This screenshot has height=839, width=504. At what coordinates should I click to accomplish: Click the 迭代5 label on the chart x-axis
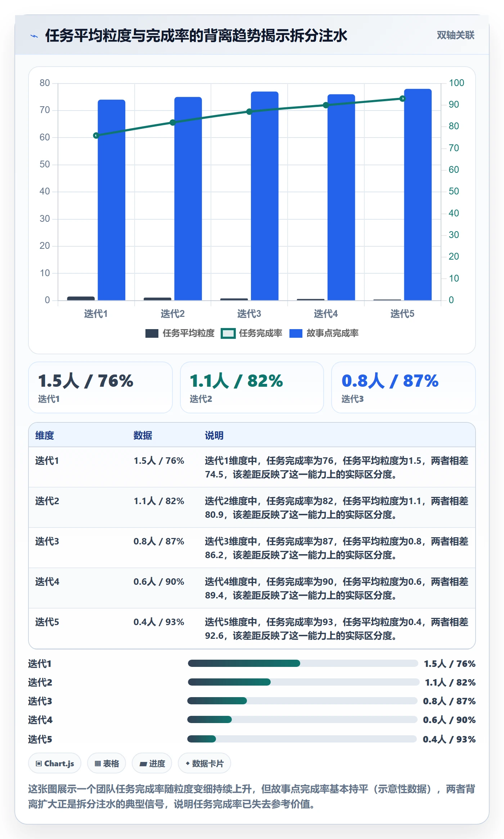[x=402, y=314]
